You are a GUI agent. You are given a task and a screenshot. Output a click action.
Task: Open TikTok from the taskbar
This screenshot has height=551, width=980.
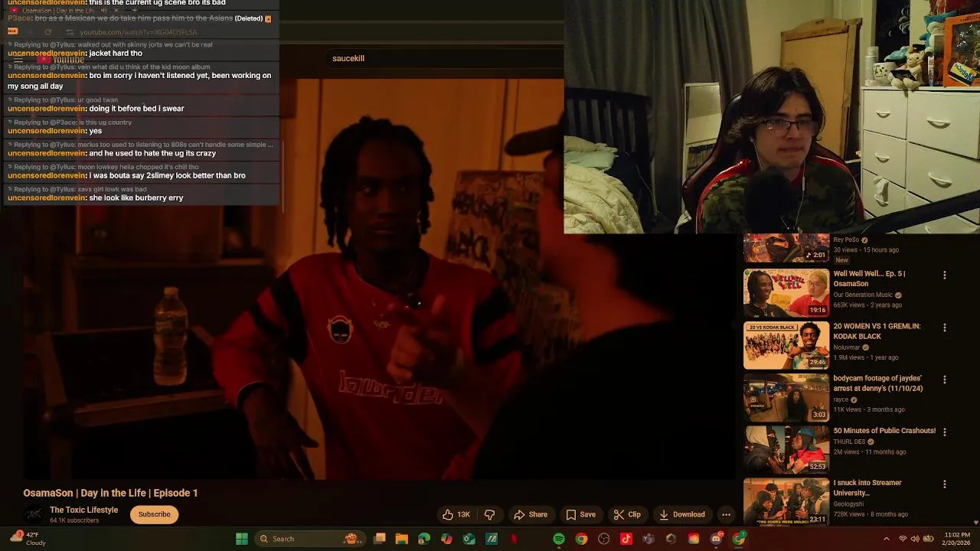click(626, 539)
